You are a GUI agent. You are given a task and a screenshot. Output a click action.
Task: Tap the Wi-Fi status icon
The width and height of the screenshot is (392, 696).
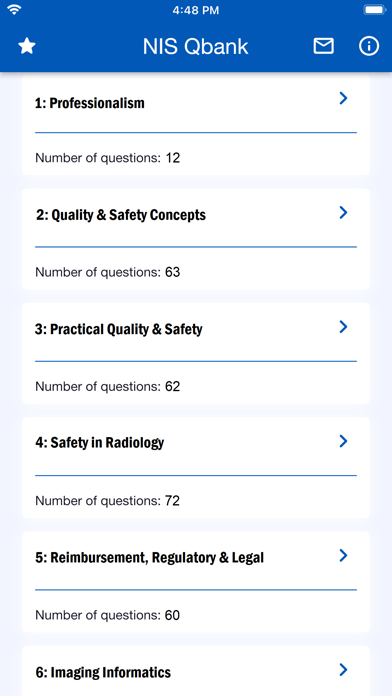coord(15,10)
